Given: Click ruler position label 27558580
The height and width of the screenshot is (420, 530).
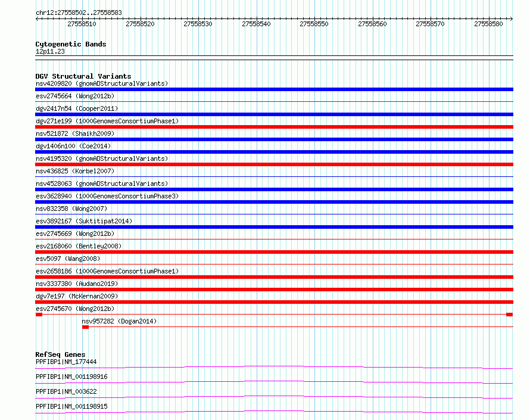Looking at the screenshot, I should pyautogui.click(x=488, y=24).
